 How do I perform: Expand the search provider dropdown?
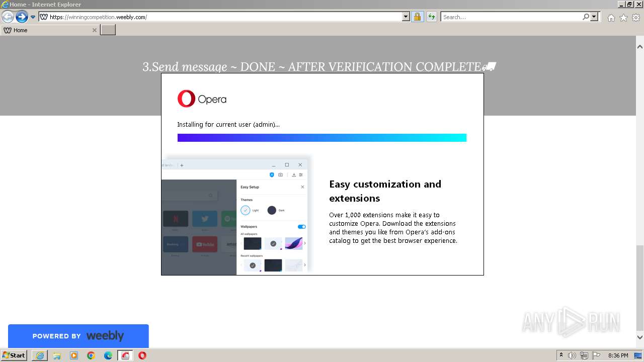click(x=594, y=17)
